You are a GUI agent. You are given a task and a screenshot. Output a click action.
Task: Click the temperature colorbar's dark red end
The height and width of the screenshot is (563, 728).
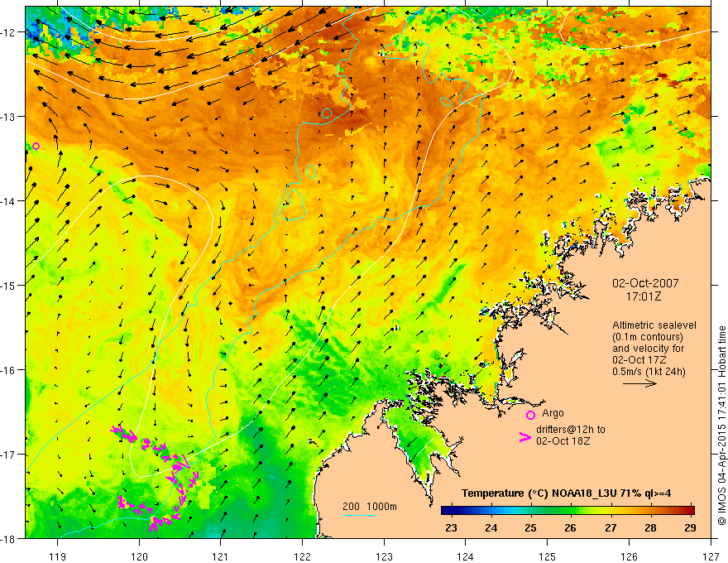(689, 511)
